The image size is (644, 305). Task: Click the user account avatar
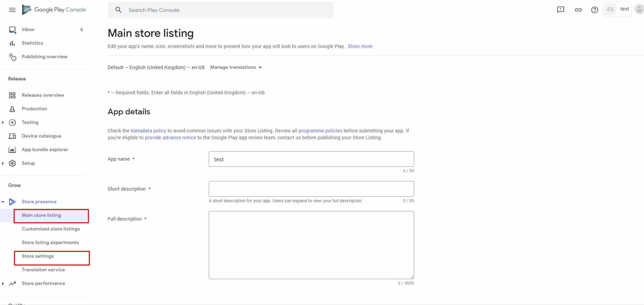coord(639,10)
